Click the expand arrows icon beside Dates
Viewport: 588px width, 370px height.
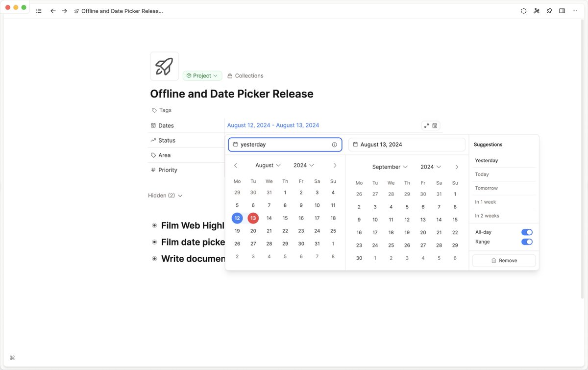(x=426, y=125)
